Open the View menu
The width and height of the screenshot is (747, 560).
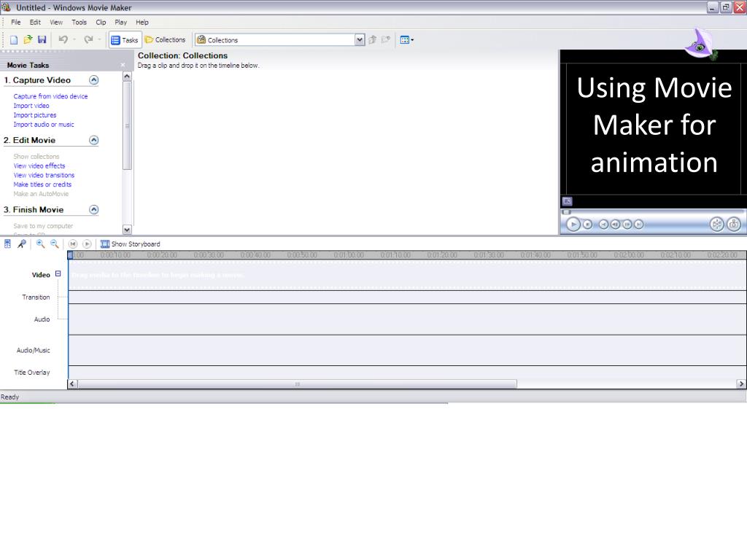(x=56, y=23)
